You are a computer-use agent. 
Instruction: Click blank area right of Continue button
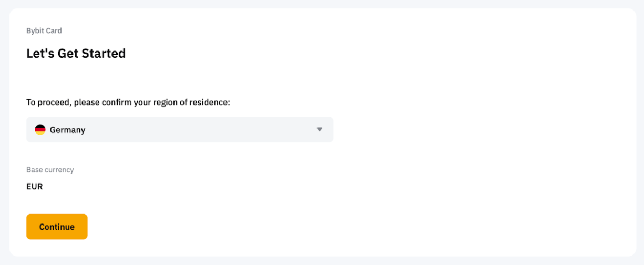(315, 227)
